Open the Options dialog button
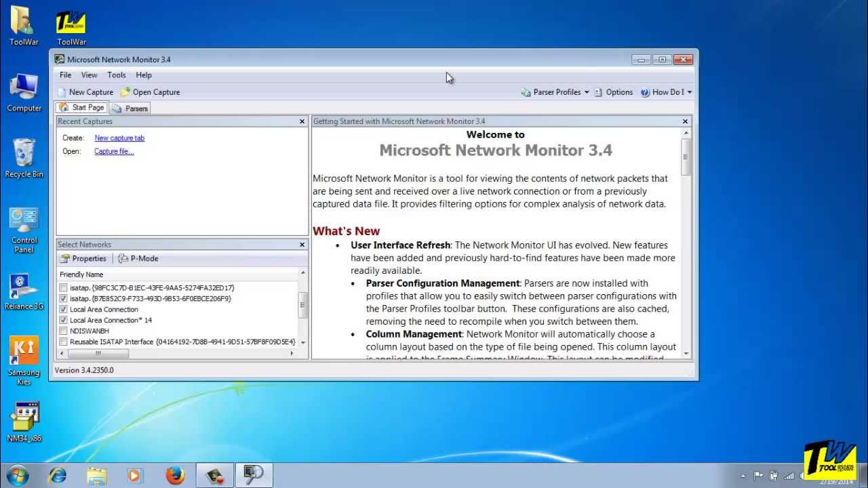Viewport: 868px width, 488px height. [614, 92]
